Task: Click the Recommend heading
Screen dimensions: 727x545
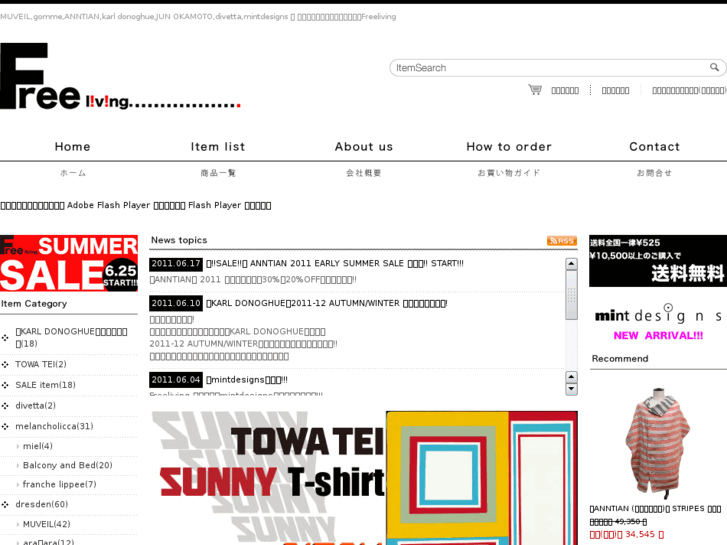Action: [620, 359]
